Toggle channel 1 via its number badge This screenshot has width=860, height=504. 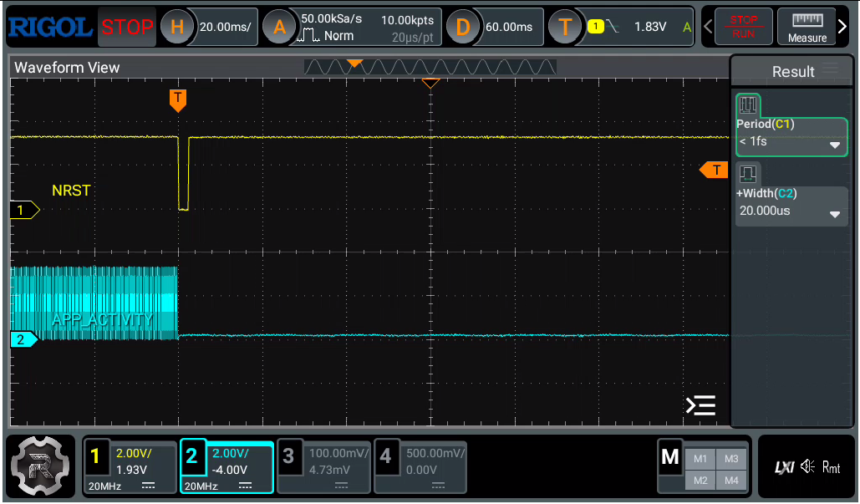(x=96, y=456)
